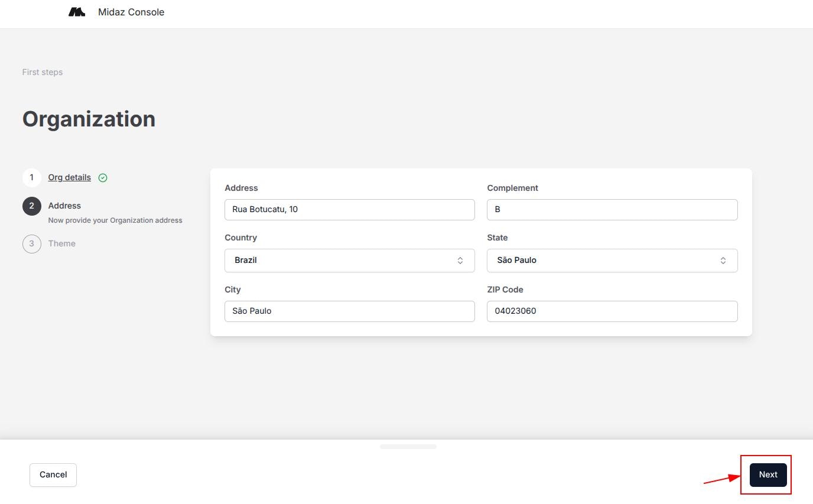Click the step 1 number circle
813x504 pixels.
[32, 177]
